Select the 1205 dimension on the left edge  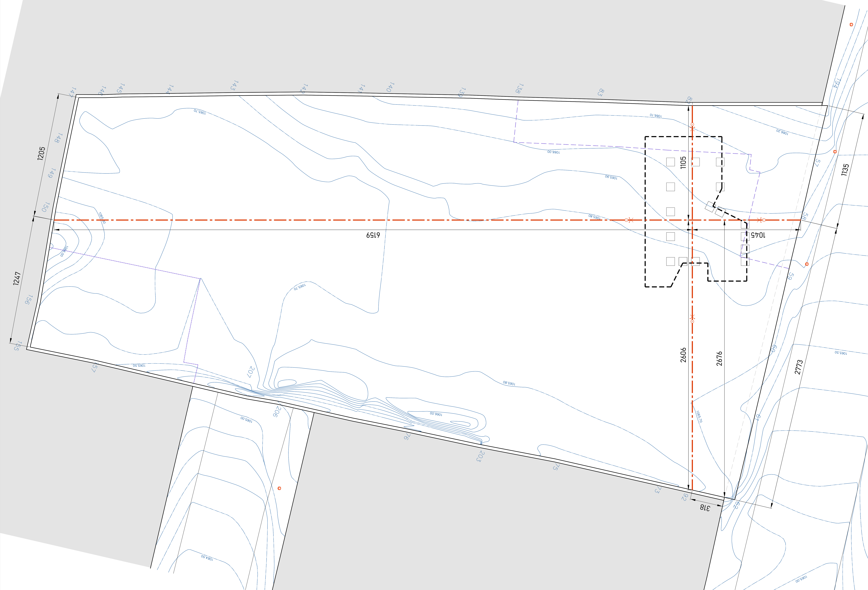pos(41,153)
